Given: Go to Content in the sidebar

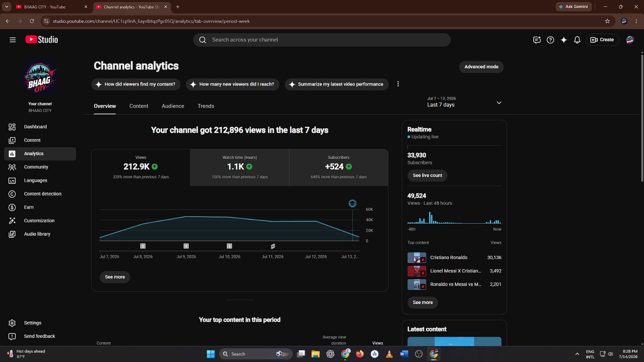Looking at the screenshot, I should click(40, 140).
